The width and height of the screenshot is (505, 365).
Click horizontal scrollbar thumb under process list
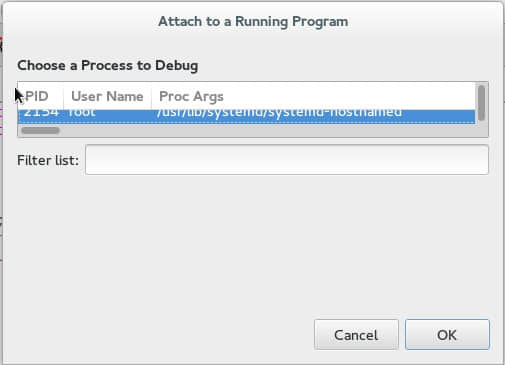40,130
